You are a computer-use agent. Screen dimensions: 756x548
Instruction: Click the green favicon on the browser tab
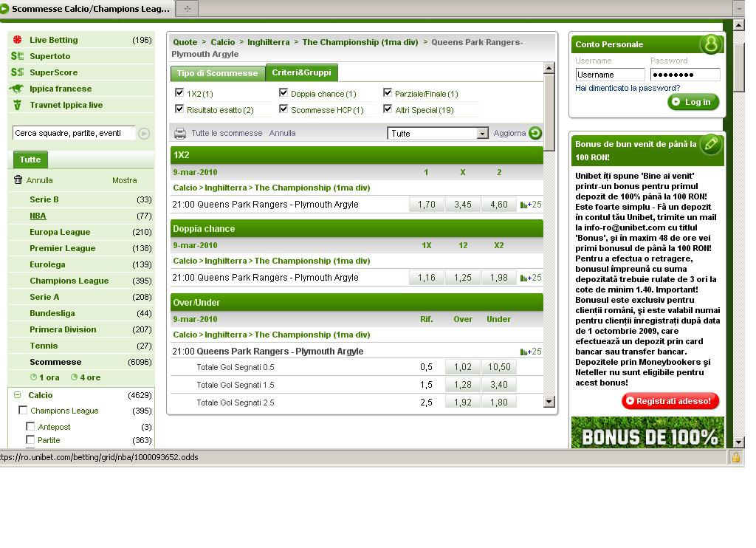click(4, 9)
